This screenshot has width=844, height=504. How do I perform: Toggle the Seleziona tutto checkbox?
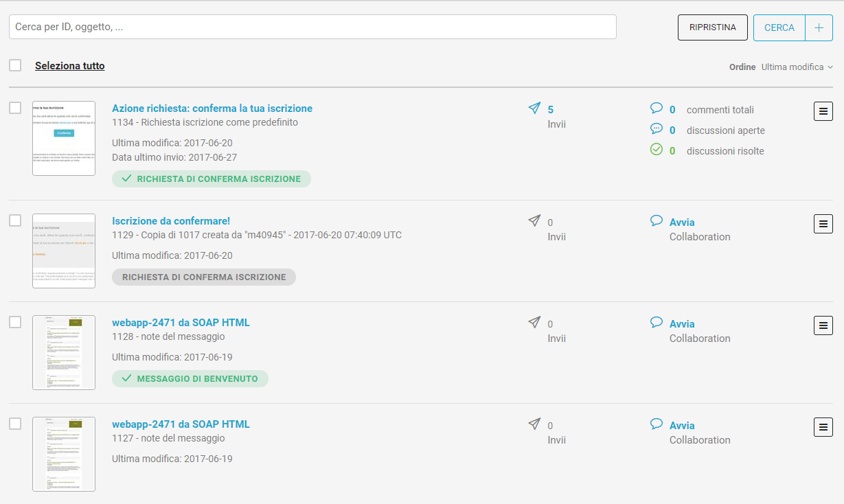click(15, 65)
